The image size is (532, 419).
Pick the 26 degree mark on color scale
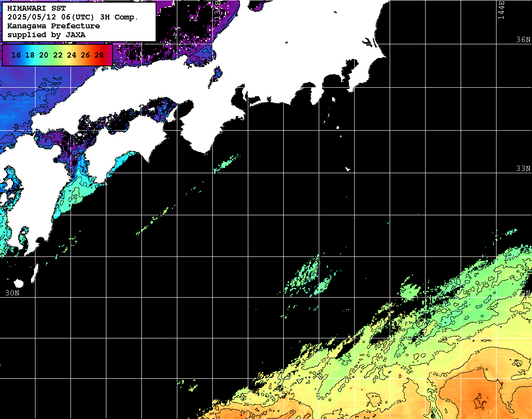coord(85,55)
